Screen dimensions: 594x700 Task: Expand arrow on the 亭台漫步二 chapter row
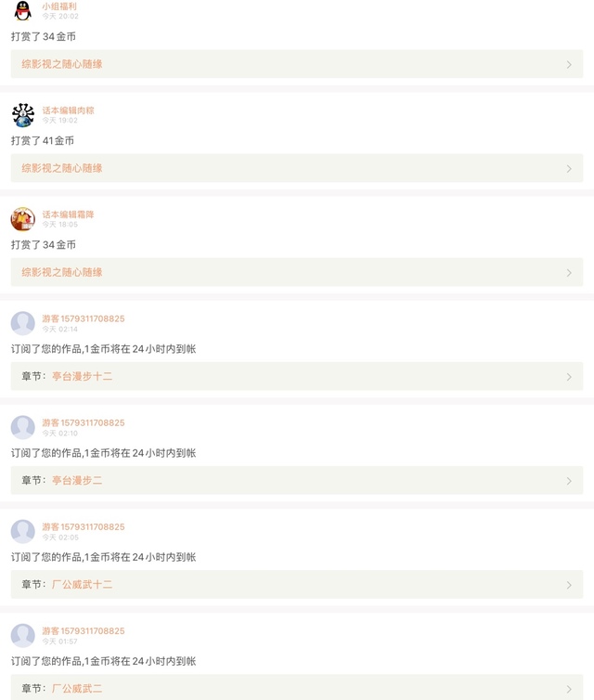click(x=569, y=481)
